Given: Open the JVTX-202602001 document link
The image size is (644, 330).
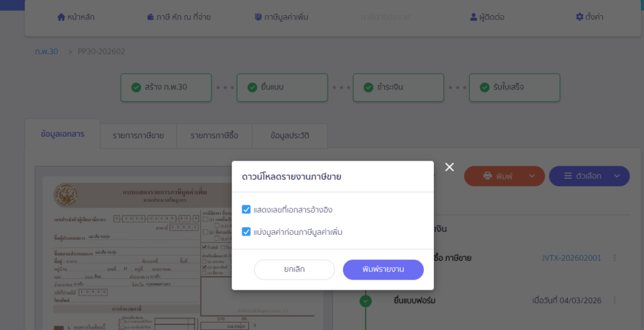Looking at the screenshot, I should (x=571, y=258).
